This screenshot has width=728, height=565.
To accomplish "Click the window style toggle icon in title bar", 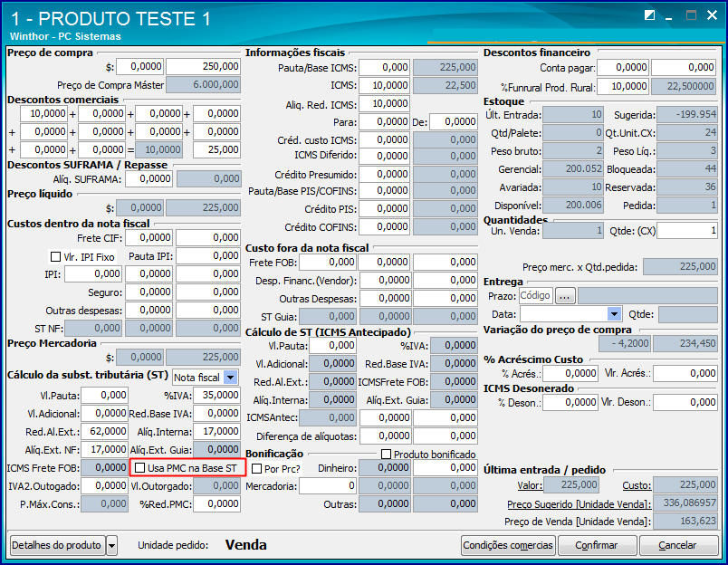I will 649,15.
